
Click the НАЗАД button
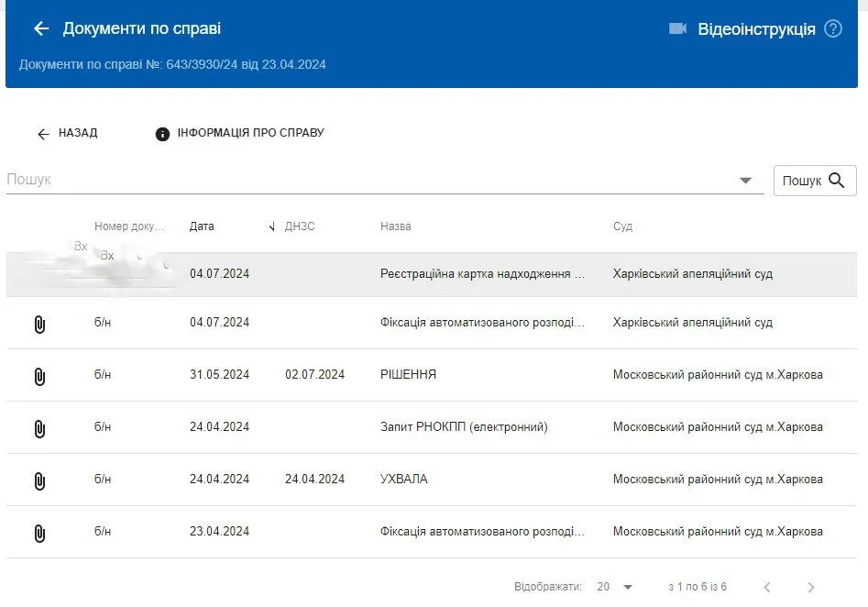[67, 134]
